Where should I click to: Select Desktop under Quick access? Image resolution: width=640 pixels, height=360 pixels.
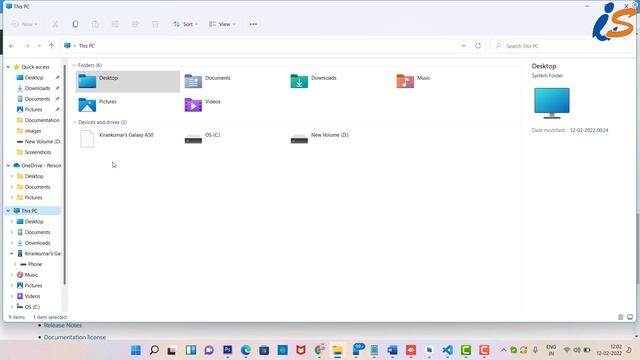[x=34, y=78]
